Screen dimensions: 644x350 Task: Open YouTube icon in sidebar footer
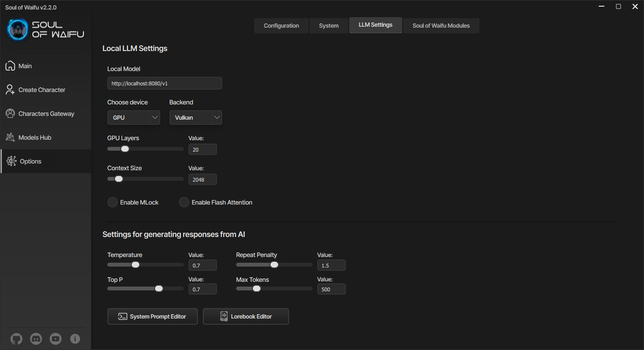[55, 339]
